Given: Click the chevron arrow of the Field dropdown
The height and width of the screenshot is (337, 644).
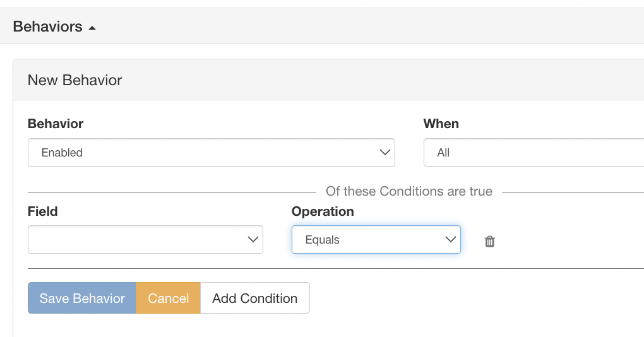Looking at the screenshot, I should [253, 240].
